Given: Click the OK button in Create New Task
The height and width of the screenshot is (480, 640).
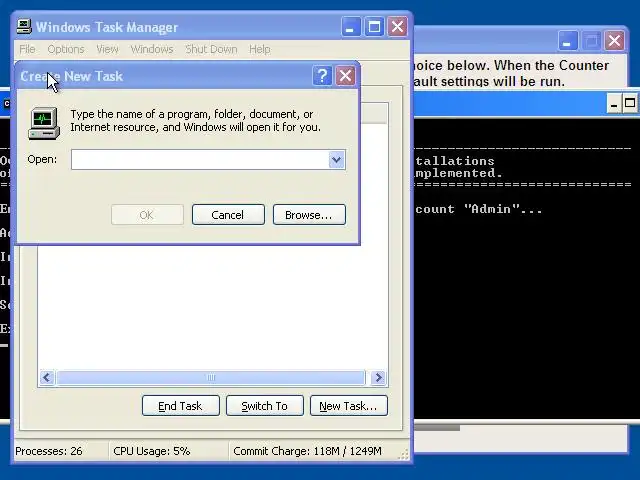Looking at the screenshot, I should (x=147, y=215).
